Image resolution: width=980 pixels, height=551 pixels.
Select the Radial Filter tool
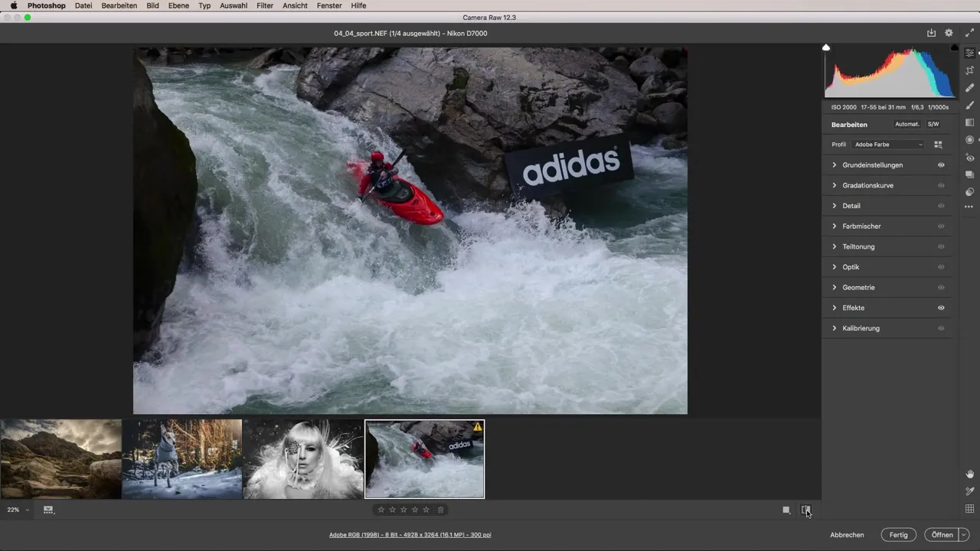(969, 140)
